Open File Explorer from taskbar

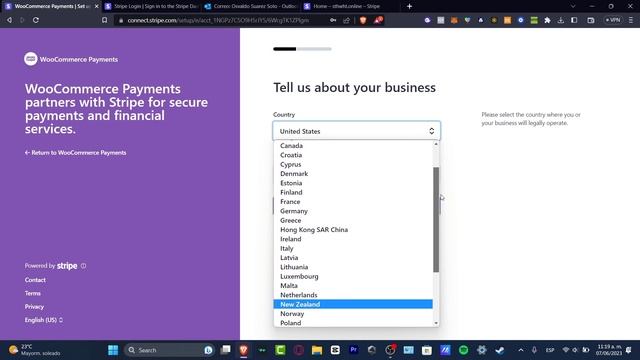click(317, 350)
